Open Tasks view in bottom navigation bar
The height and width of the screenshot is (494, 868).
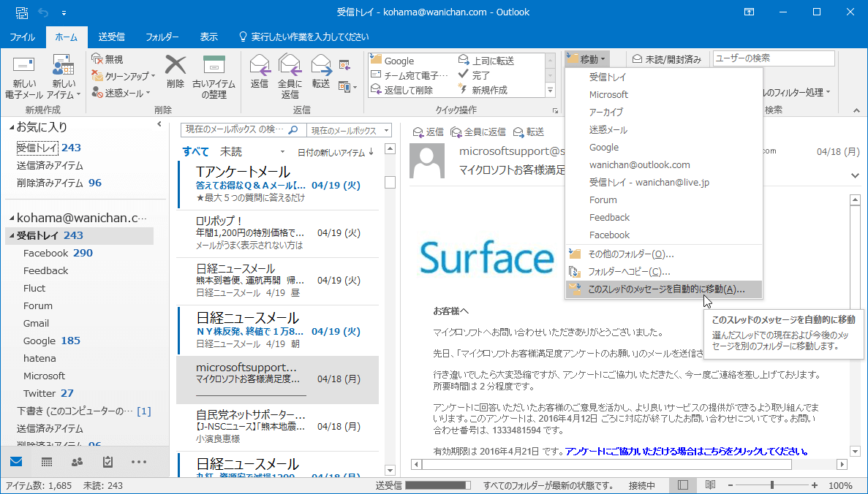107,462
